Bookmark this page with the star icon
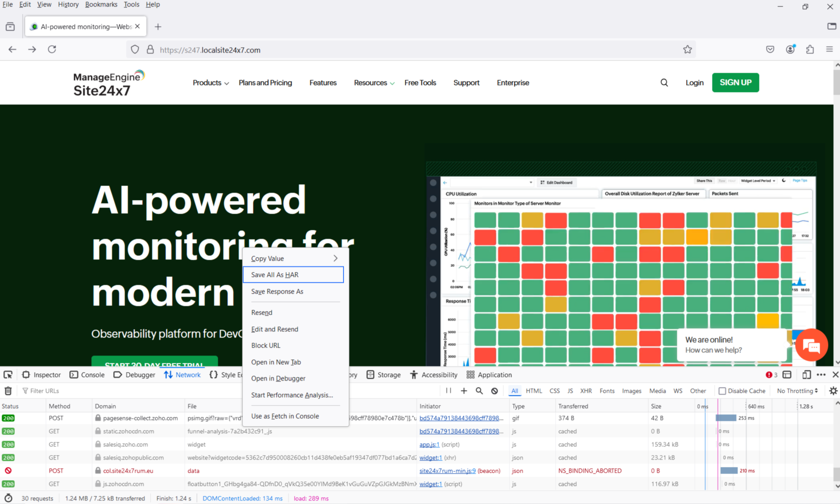The image size is (840, 504). pyautogui.click(x=688, y=50)
